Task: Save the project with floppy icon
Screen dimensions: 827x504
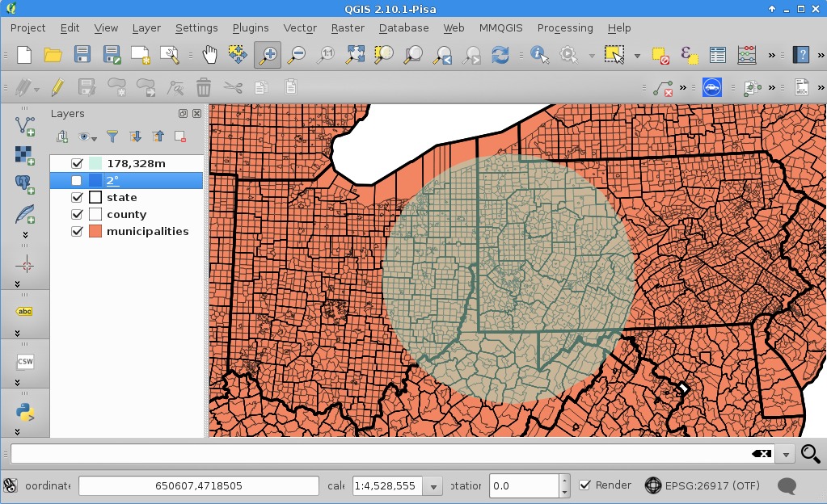Action: [x=82, y=55]
